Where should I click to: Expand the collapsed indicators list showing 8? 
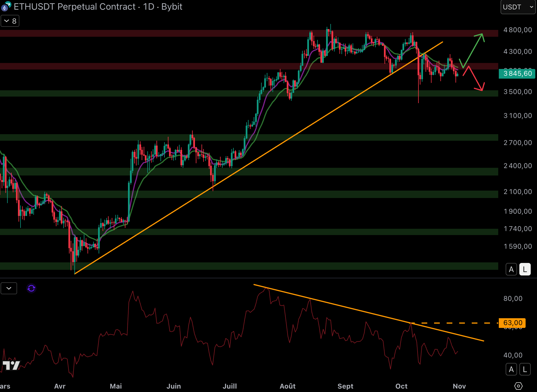(x=10, y=21)
